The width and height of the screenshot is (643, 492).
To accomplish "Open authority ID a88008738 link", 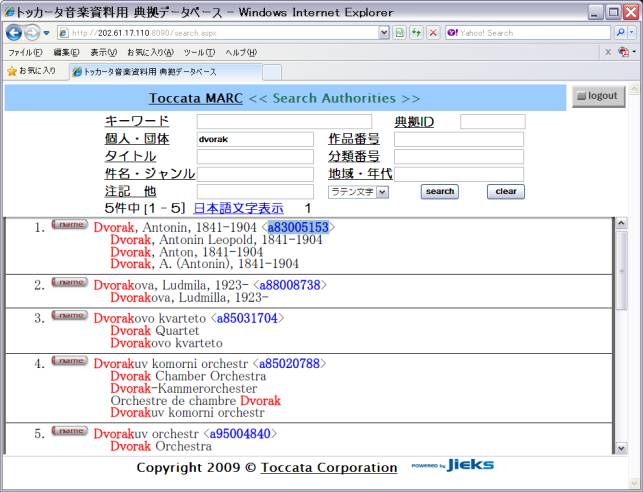I will [290, 285].
